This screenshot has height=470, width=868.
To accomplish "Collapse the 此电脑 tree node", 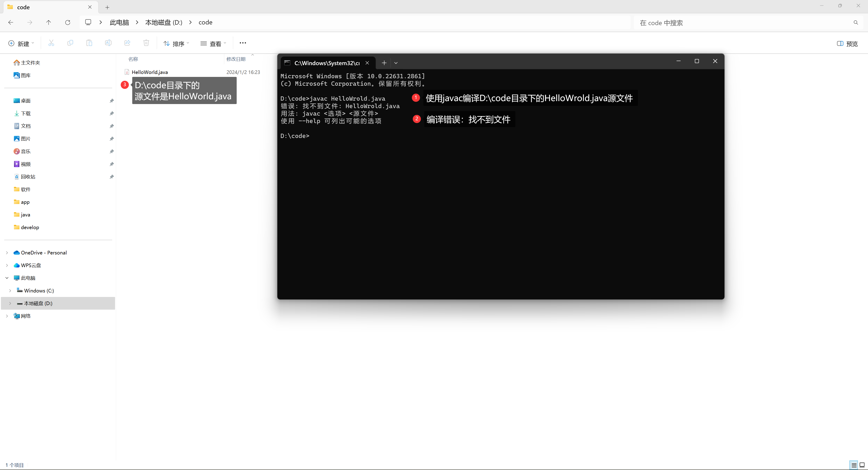I will coord(7,278).
